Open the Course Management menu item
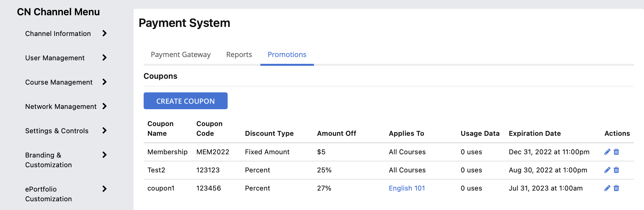Viewport: 644px width, 210px height. 59,82
